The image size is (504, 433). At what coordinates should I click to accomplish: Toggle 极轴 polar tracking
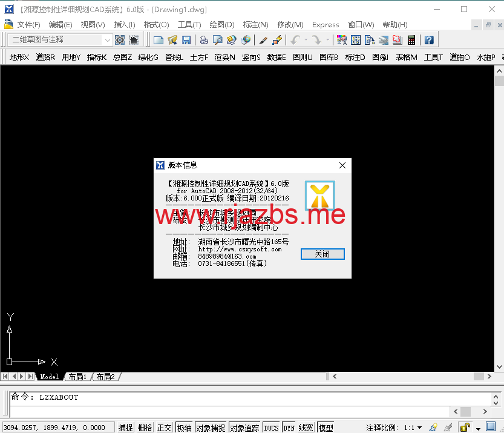[185, 428]
